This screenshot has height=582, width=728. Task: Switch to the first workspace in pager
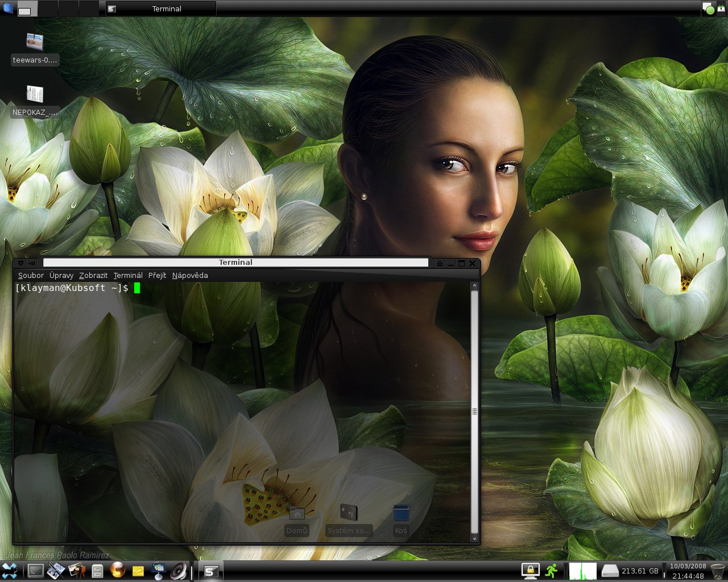pyautogui.click(x=28, y=9)
